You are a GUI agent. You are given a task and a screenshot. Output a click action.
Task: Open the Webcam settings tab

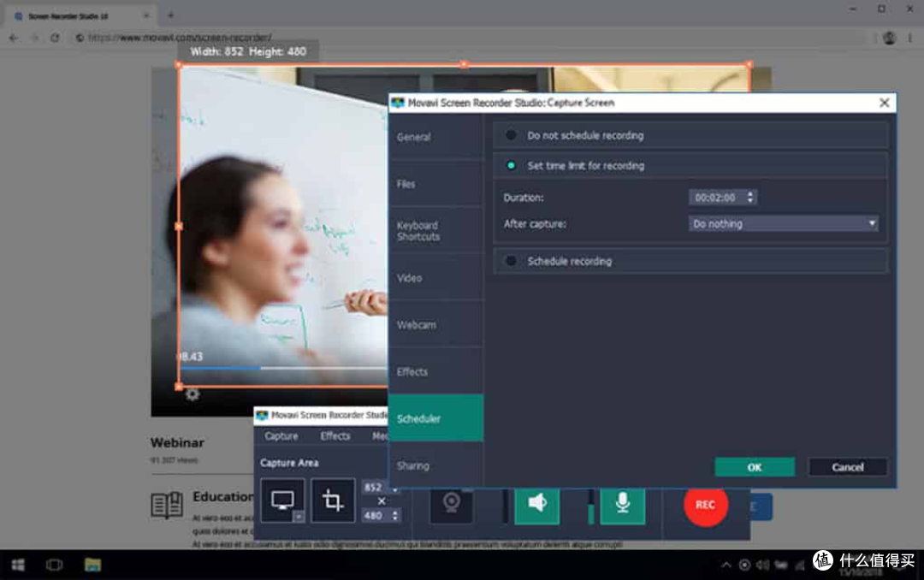436,325
